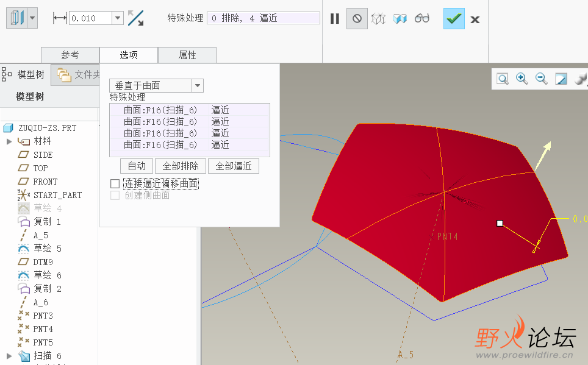Viewport: 588px width, 365px height.
Task: Click the yellow direction arrow on model
Action: pyautogui.click(x=543, y=156)
